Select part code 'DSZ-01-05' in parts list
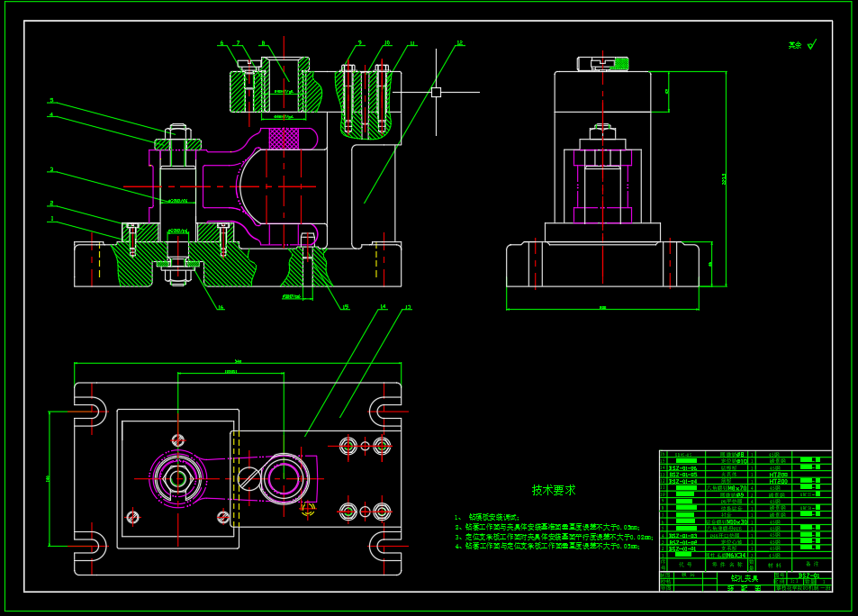 point(683,475)
